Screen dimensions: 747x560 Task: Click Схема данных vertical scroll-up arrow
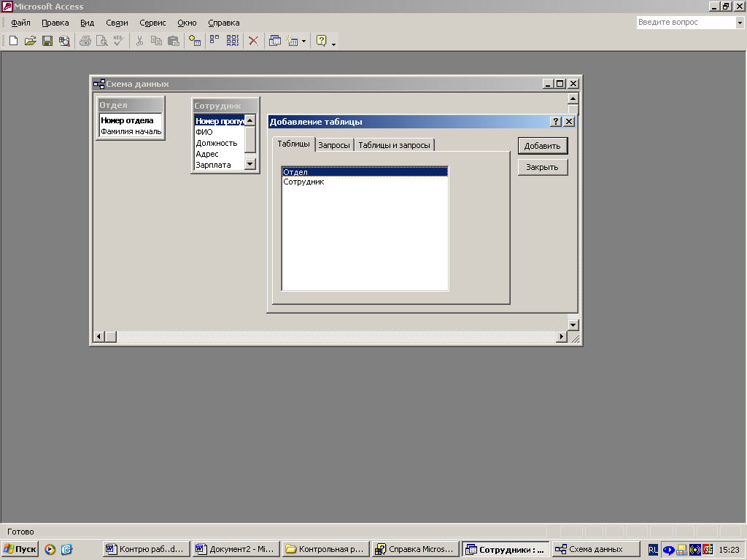tap(573, 98)
